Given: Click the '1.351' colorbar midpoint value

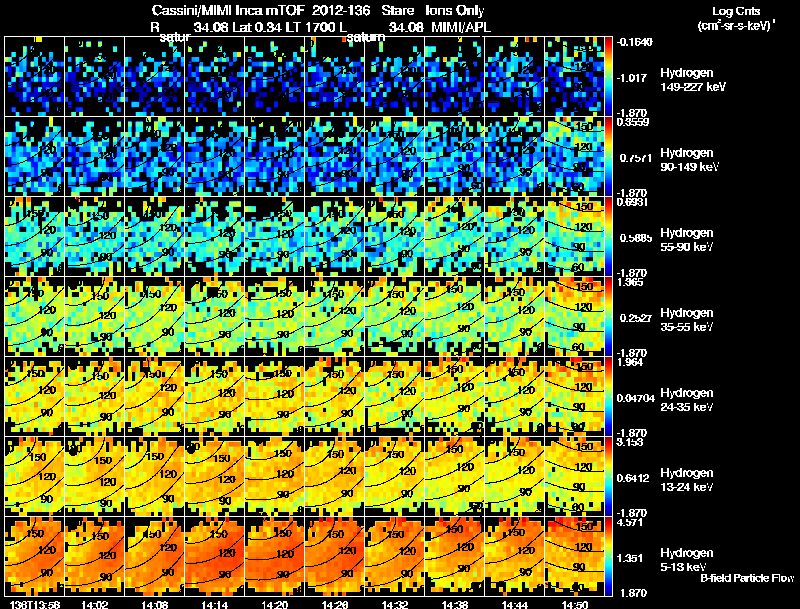Looking at the screenshot, I should [x=630, y=558].
